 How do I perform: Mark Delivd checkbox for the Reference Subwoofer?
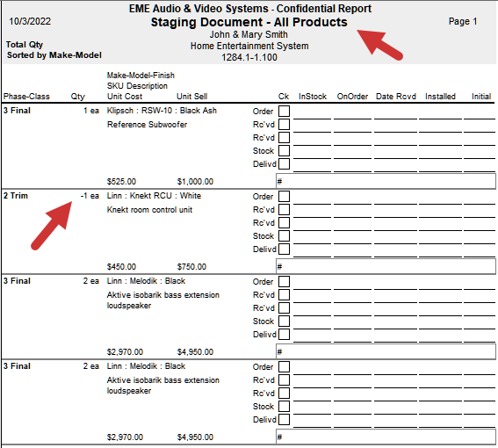pos(284,164)
